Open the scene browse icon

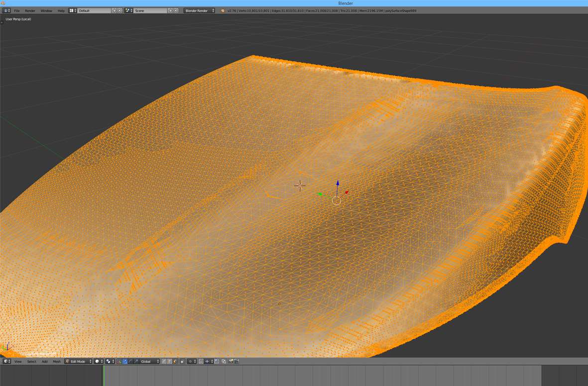(x=129, y=10)
